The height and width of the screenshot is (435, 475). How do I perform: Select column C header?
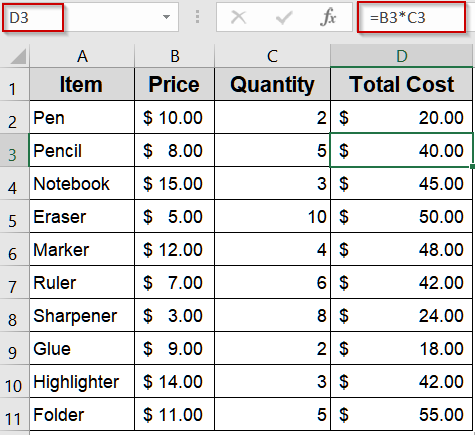[x=272, y=56]
